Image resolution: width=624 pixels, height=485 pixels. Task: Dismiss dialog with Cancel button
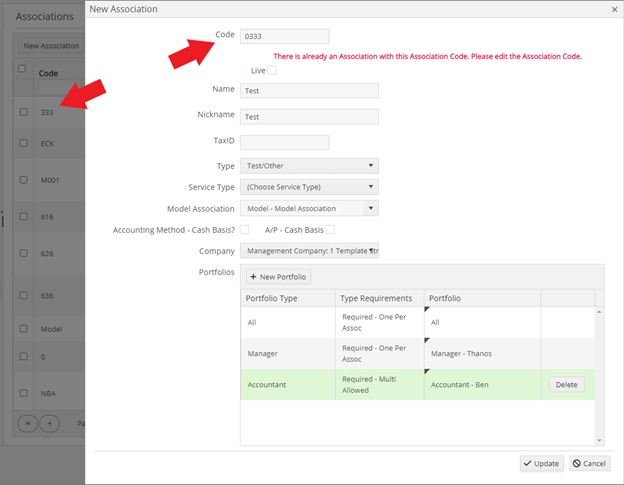[x=589, y=463]
